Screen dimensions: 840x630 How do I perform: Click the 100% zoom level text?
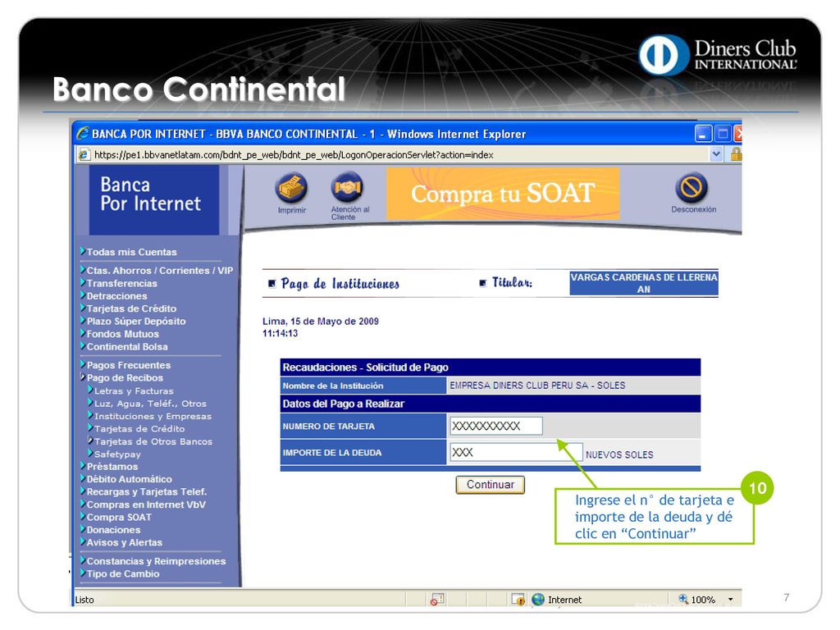click(x=703, y=600)
